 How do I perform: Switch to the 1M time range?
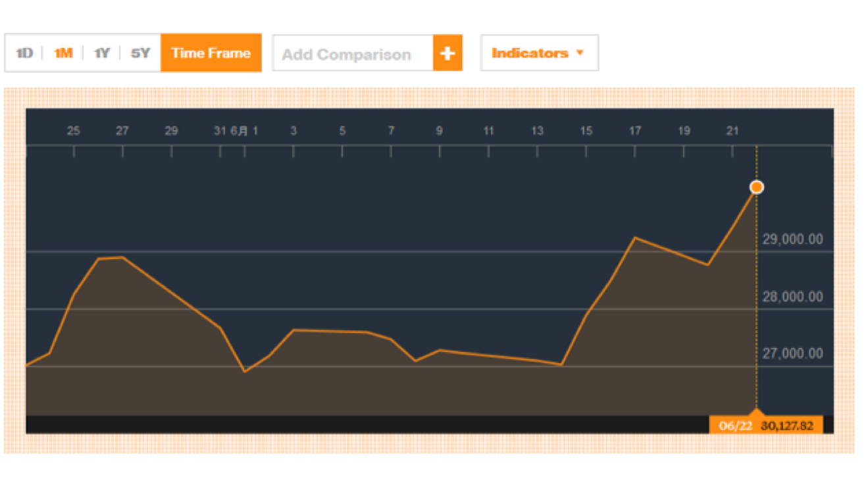tap(63, 53)
